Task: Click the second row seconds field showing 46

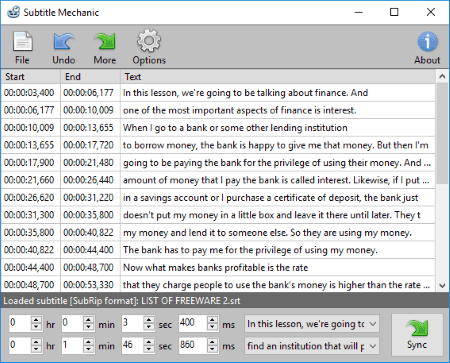Action: (132, 346)
